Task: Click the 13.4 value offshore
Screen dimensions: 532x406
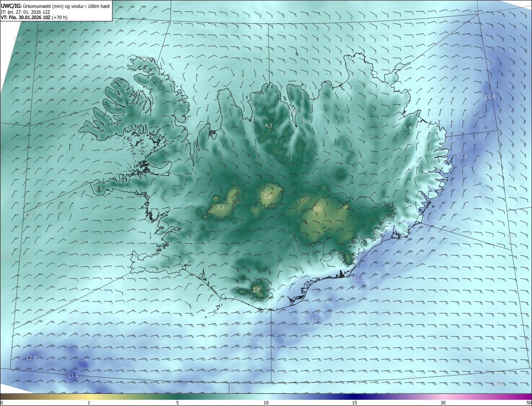Action: coord(73,376)
